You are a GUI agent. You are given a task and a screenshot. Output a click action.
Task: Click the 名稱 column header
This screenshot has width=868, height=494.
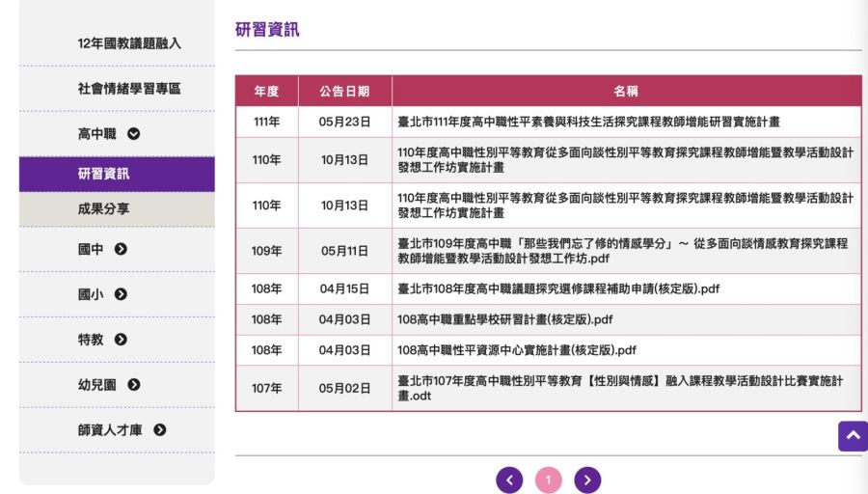(x=626, y=92)
